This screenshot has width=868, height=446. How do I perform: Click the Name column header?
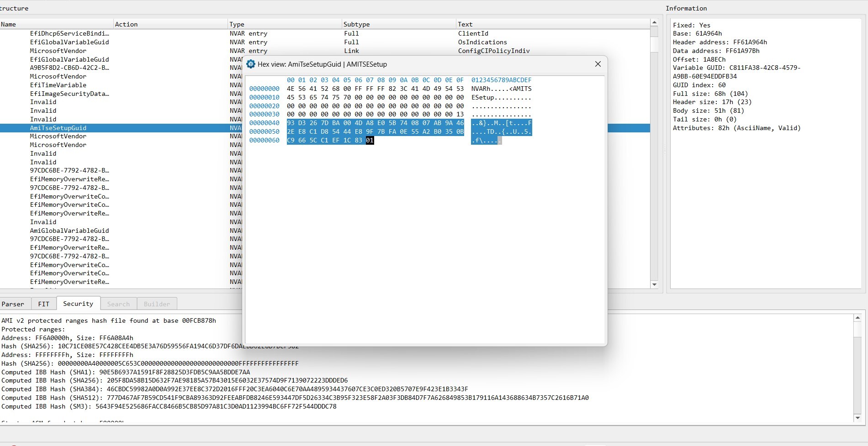click(x=9, y=24)
